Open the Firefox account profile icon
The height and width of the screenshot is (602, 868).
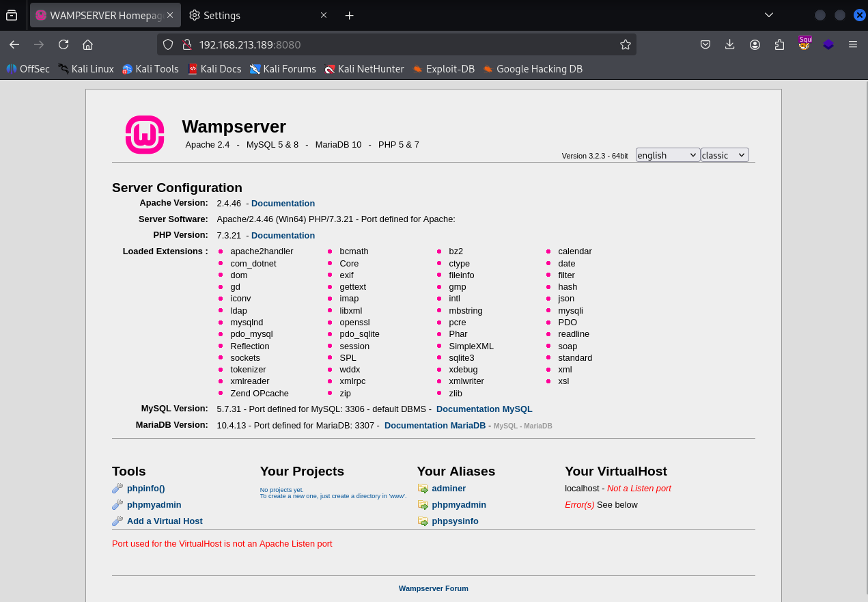click(755, 44)
